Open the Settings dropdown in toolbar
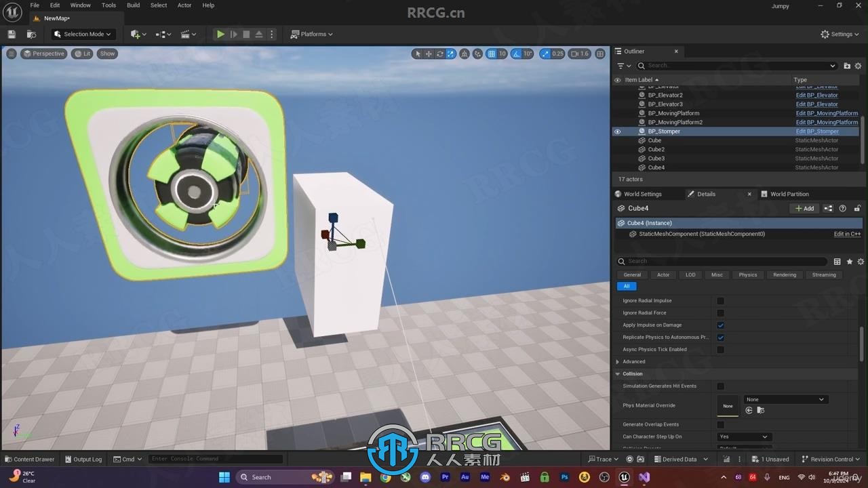 (x=840, y=34)
